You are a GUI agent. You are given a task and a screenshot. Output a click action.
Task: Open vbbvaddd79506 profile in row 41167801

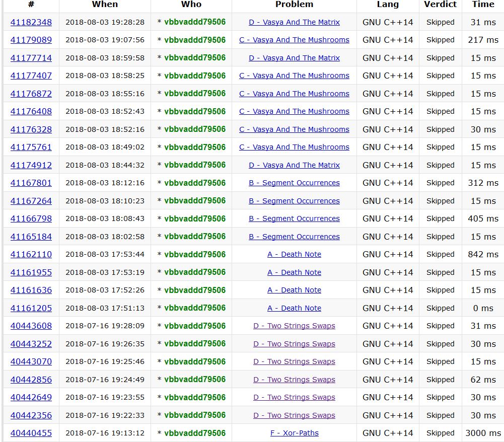[x=195, y=183]
